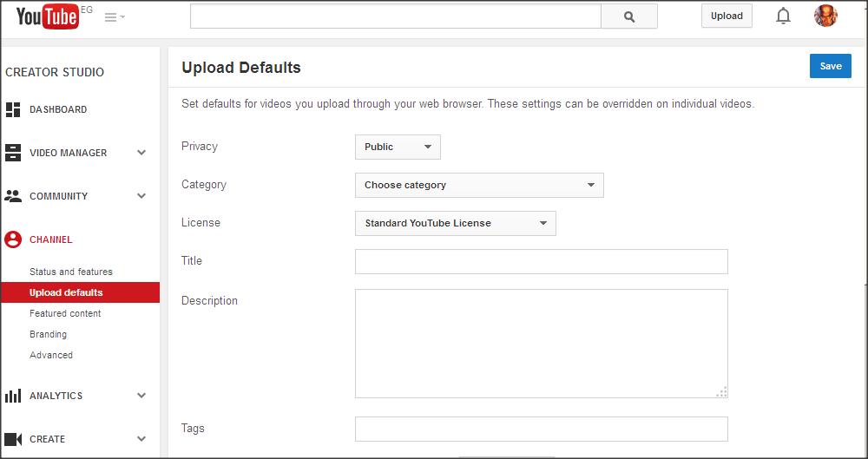Open the Standard YouTube License dropdown
868x459 pixels.
pyautogui.click(x=456, y=223)
